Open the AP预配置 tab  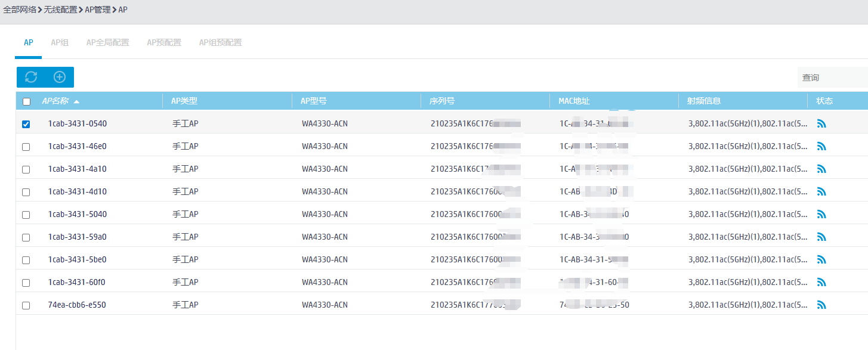(164, 42)
